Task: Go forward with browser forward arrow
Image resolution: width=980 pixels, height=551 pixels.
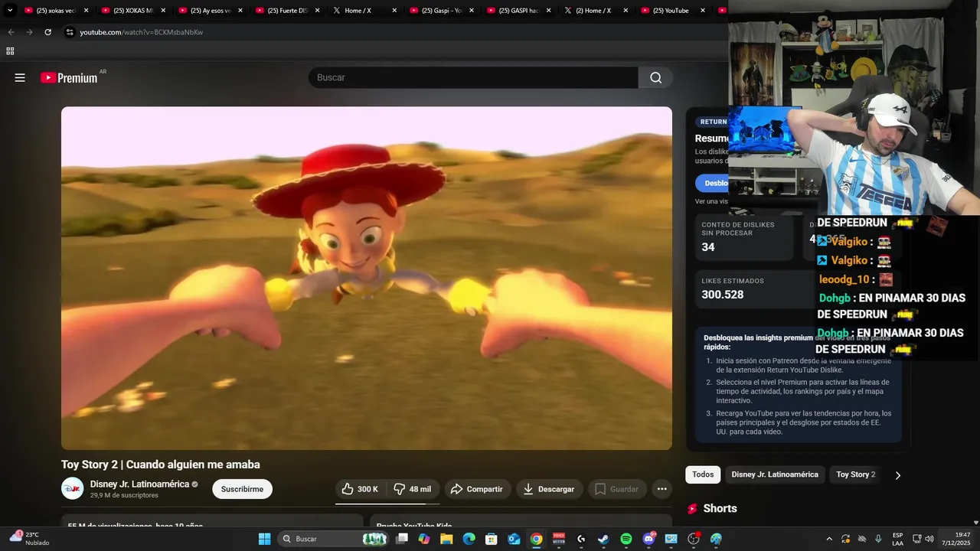Action: coord(29,32)
